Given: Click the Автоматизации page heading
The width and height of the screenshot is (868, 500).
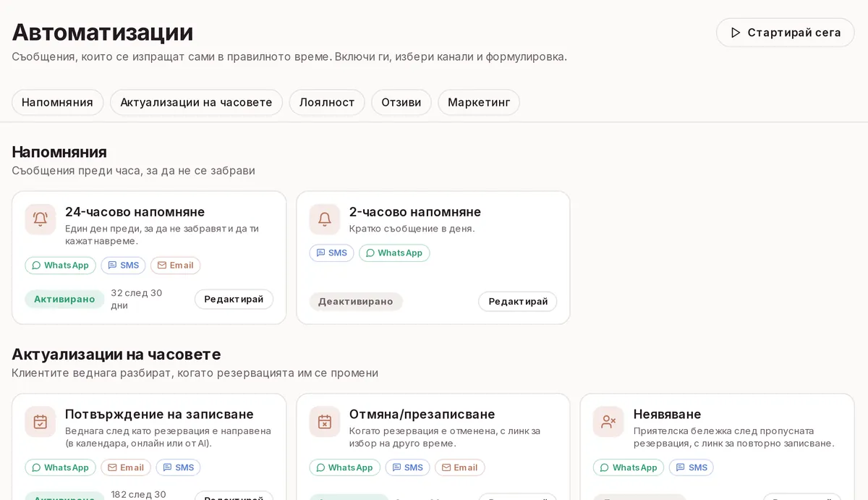Looking at the screenshot, I should pyautogui.click(x=103, y=33).
